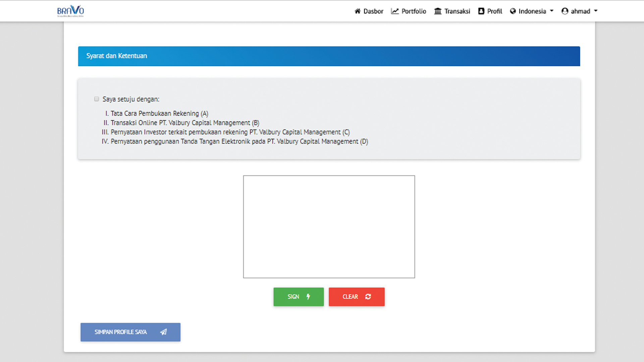
Task: Click the Syarat dan Ketentuan header bar
Action: point(329,56)
